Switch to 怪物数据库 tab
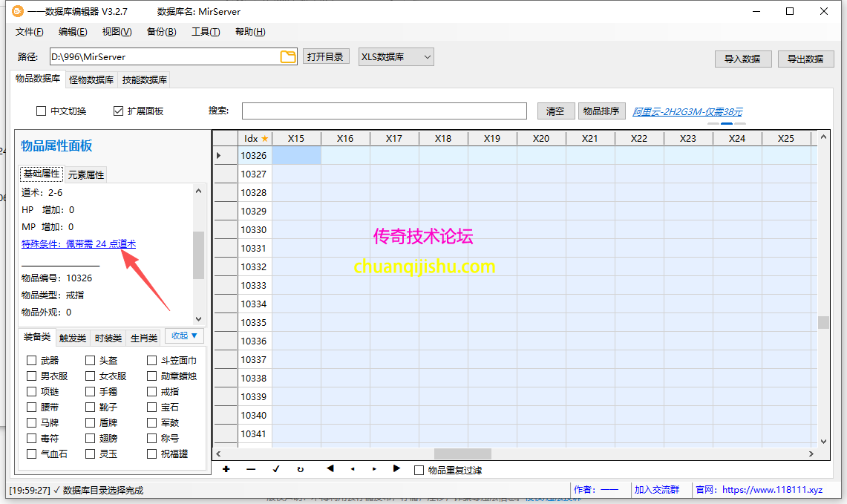 90,78
